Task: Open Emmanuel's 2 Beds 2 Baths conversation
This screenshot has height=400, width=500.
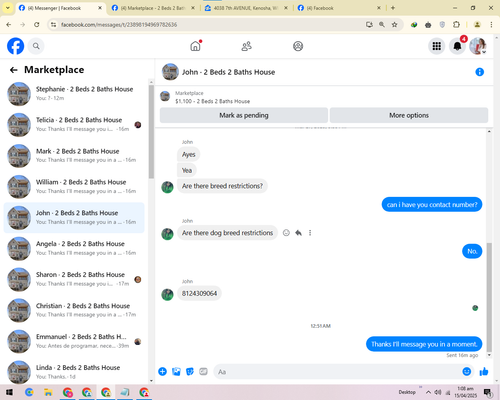Action: point(74,341)
